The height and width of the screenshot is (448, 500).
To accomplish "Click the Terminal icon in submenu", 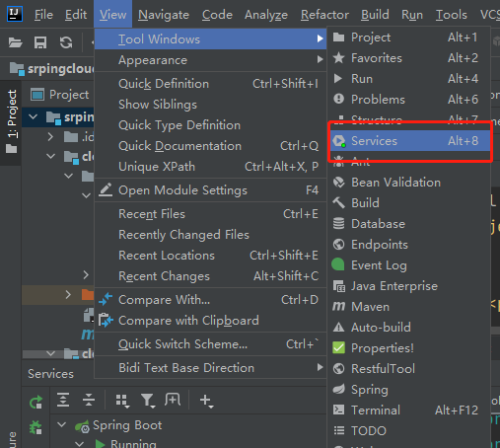I will pyautogui.click(x=338, y=410).
